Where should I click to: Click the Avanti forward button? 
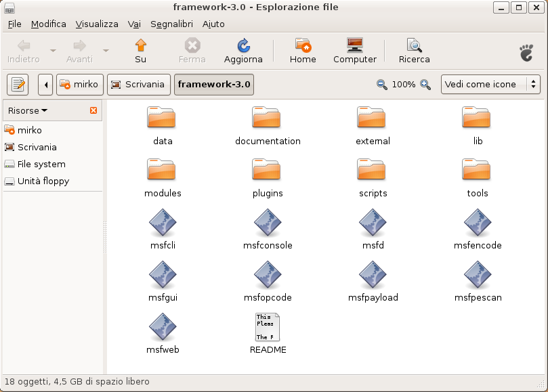pyautogui.click(x=79, y=51)
